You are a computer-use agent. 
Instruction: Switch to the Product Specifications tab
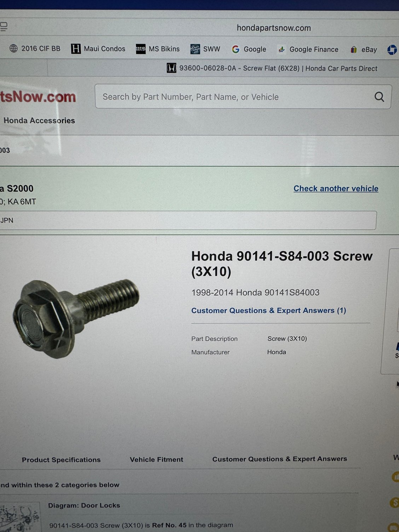pos(61,460)
